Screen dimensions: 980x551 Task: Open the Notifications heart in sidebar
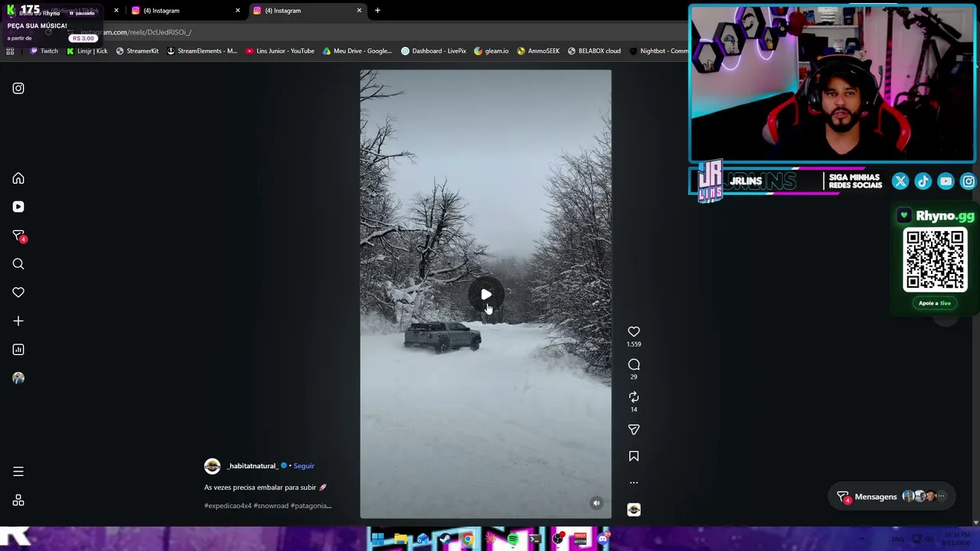point(18,292)
